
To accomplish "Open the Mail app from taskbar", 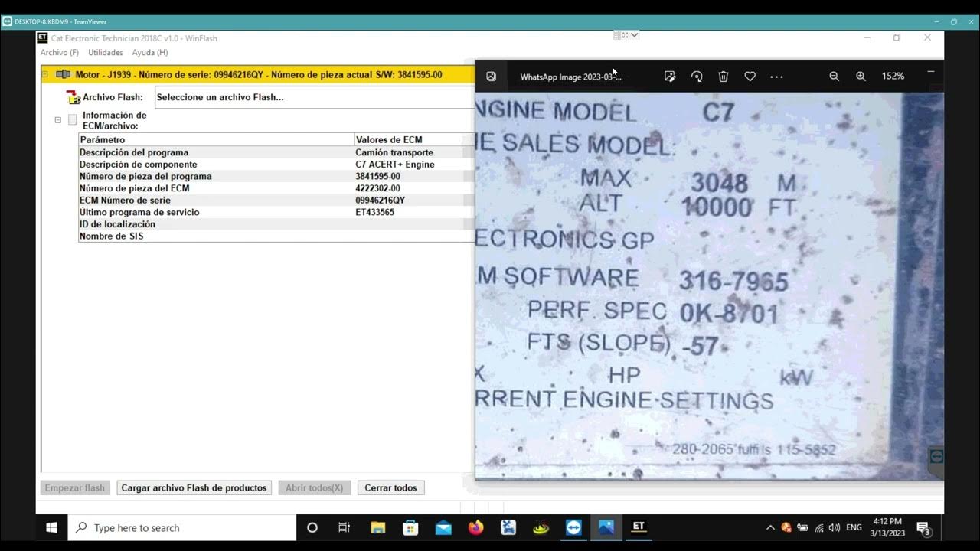I will pos(443,527).
